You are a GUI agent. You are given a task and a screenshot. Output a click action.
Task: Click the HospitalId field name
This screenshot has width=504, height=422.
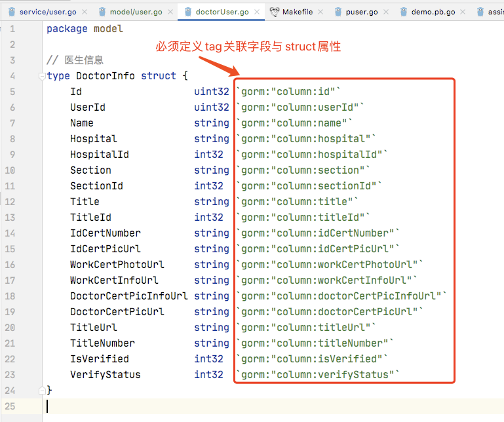point(99,155)
